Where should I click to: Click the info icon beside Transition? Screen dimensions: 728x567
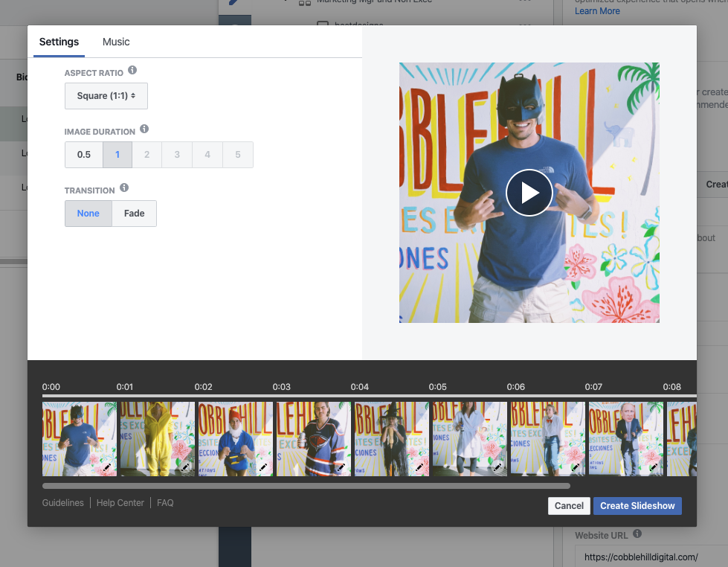tap(124, 188)
